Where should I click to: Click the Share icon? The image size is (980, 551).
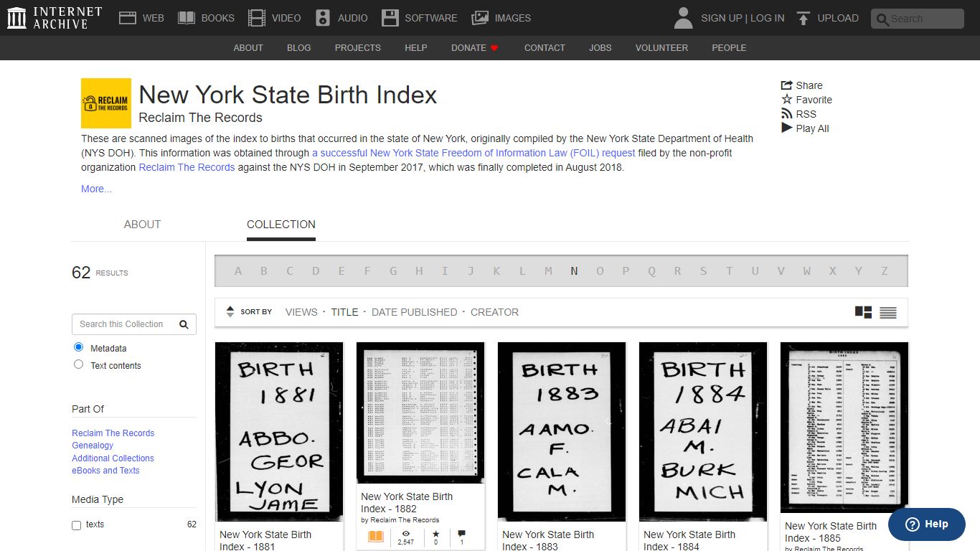[x=787, y=85]
